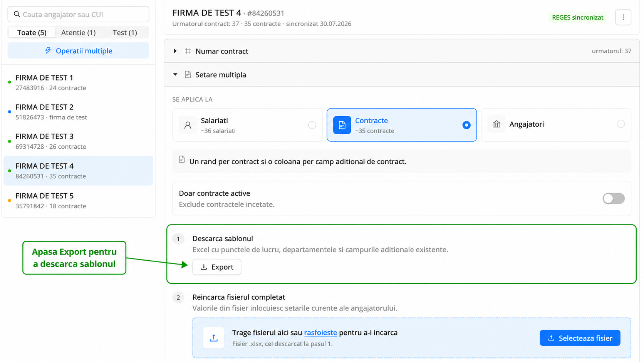Select FIRMA DE TEST 3 in the list
Viewport: 644px width, 362px height.
pos(79,141)
